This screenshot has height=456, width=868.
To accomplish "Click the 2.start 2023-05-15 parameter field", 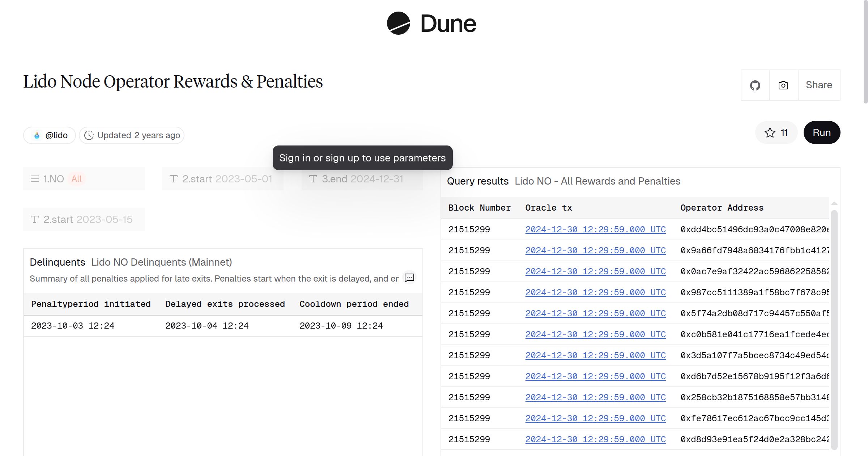I will [x=84, y=219].
